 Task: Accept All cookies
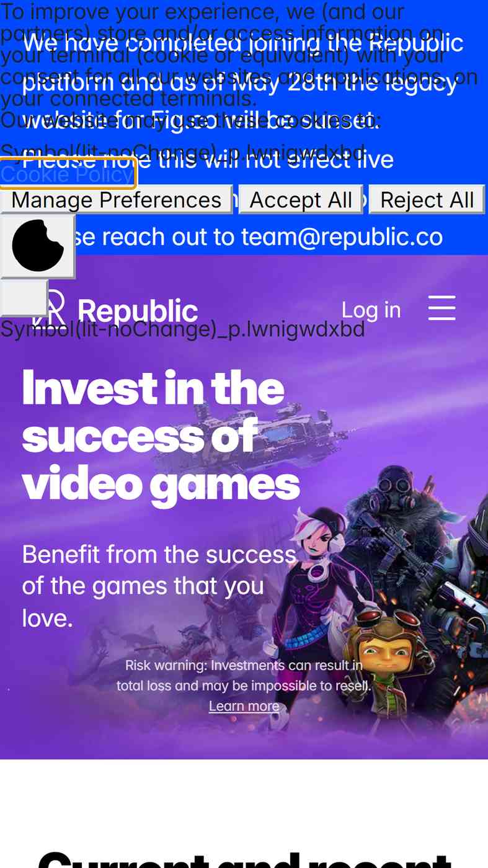301,200
